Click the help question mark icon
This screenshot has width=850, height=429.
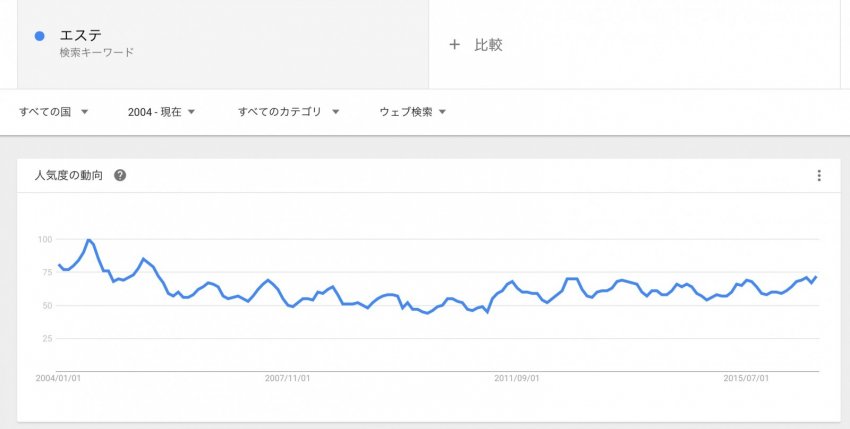pos(120,175)
